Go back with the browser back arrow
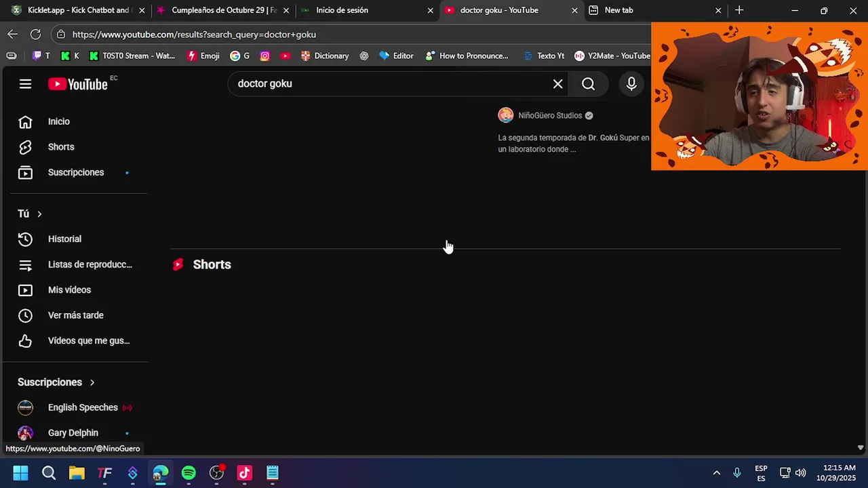868x488 pixels. coord(13,34)
